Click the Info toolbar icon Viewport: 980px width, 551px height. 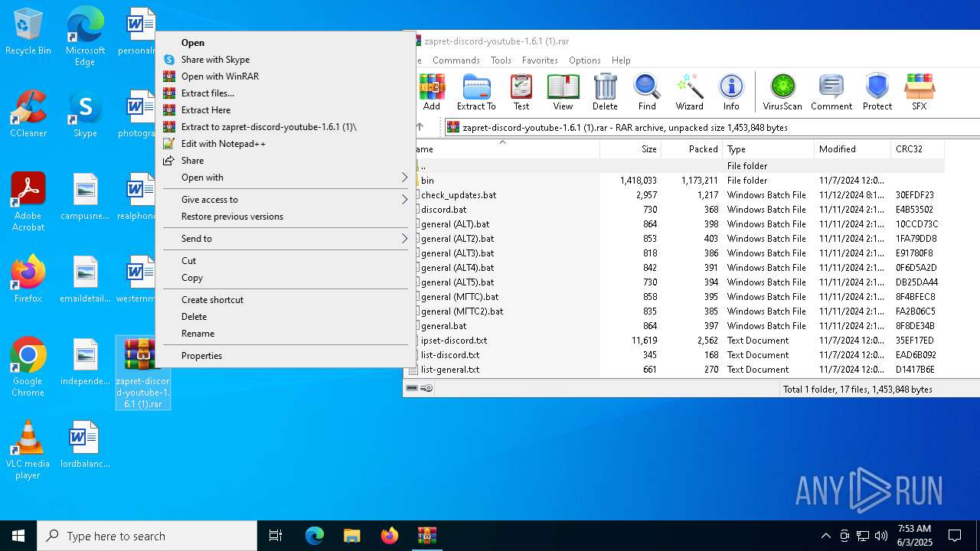731,92
